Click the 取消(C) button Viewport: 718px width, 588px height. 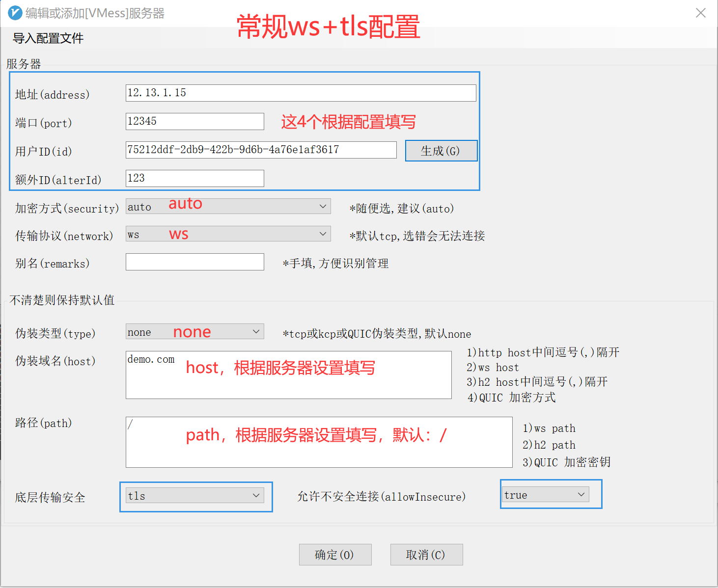click(426, 555)
